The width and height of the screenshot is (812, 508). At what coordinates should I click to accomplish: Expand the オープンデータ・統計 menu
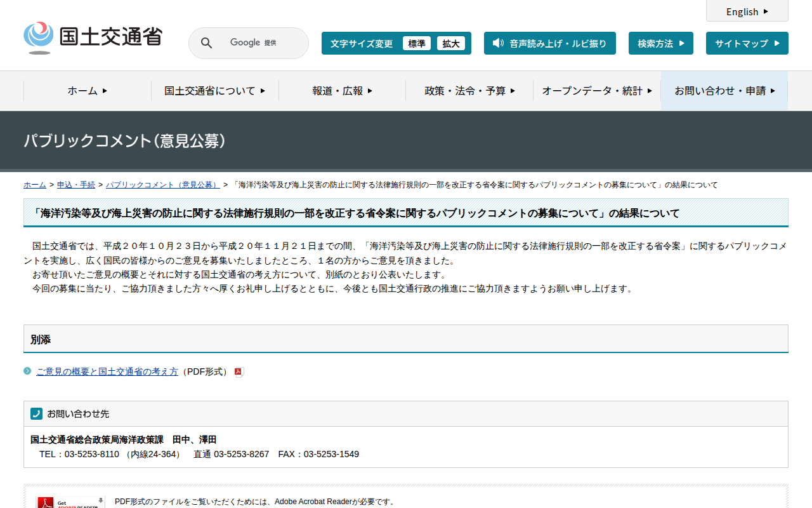click(596, 91)
